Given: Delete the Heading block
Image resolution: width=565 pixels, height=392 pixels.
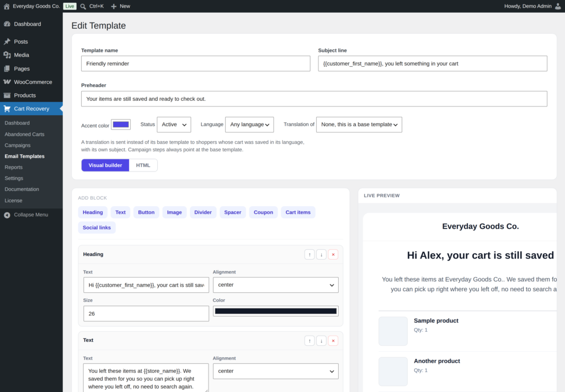Looking at the screenshot, I should click(333, 255).
